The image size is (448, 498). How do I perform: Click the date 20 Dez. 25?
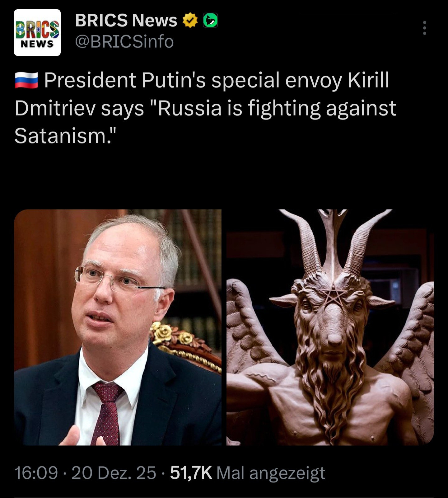114,473
